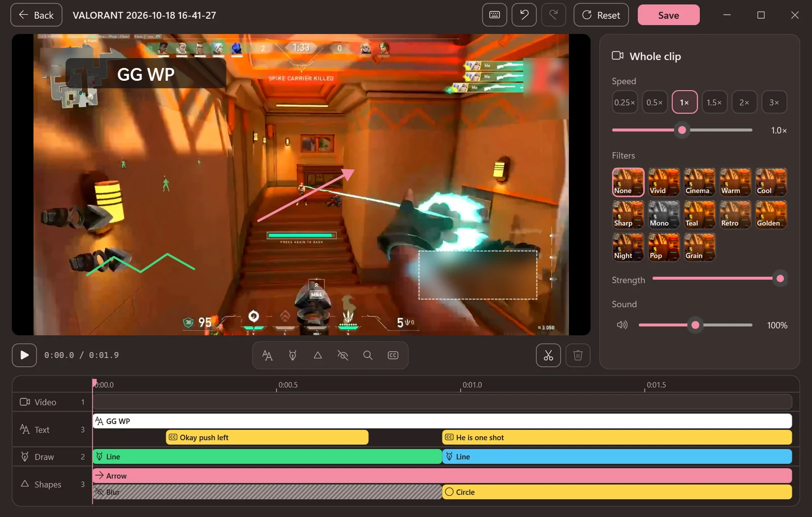Reset all edits
Screen dimensions: 812x517
(x=601, y=15)
